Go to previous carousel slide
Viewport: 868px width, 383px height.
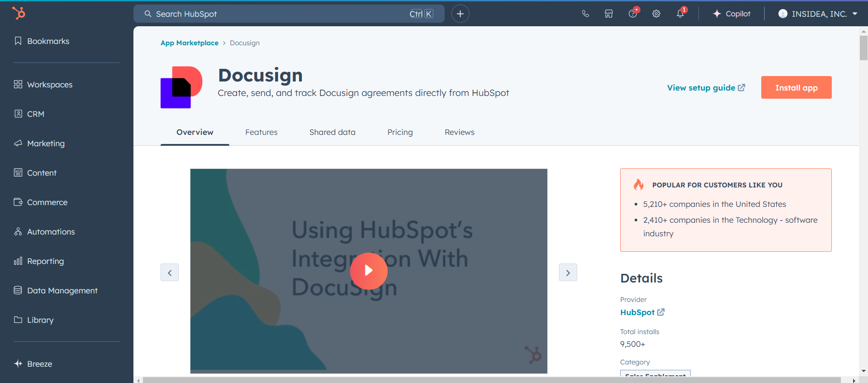[170, 273]
